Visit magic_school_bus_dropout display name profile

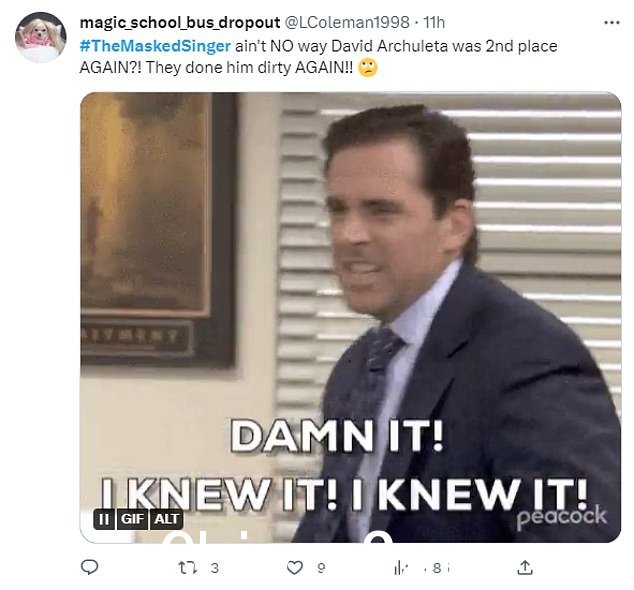(180, 23)
